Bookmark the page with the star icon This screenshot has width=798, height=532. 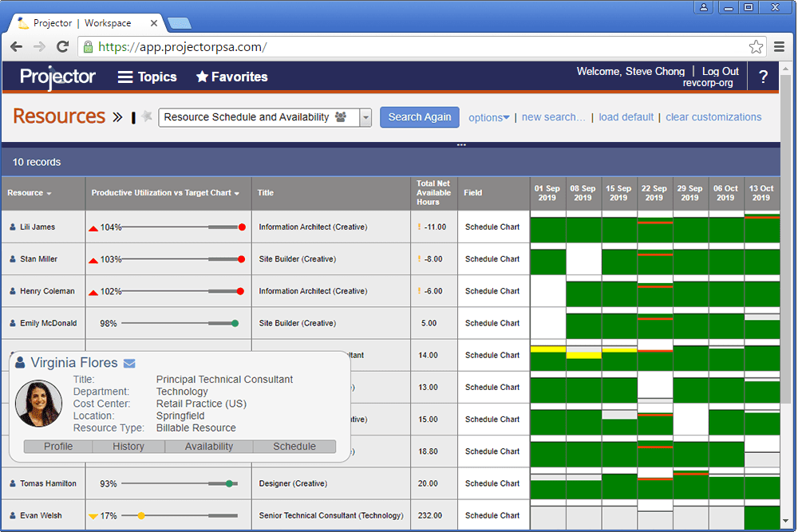click(756, 47)
